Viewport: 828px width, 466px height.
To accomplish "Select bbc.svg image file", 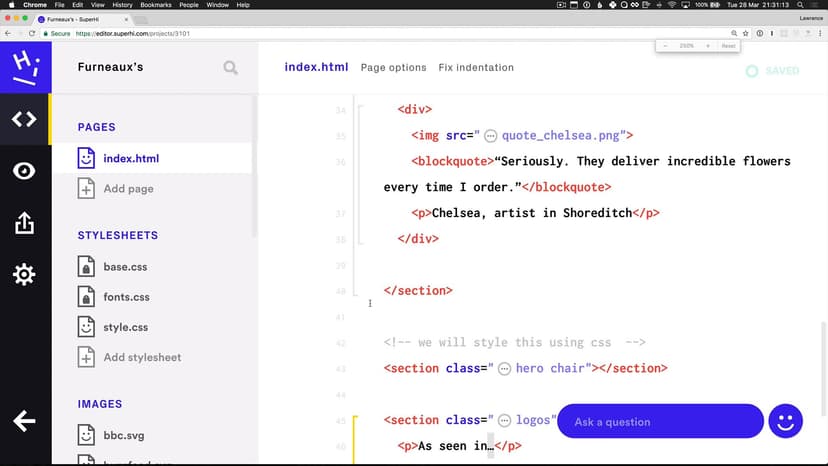I will click(x=124, y=436).
